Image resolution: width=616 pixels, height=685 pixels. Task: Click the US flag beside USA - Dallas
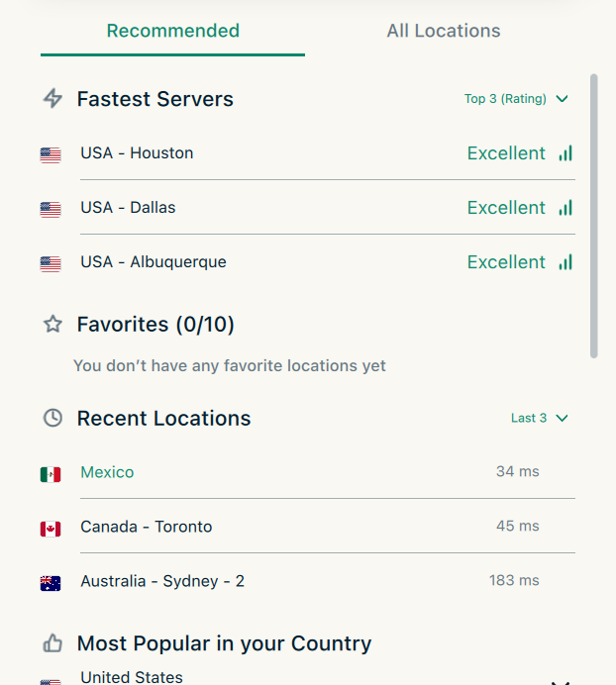(51, 210)
